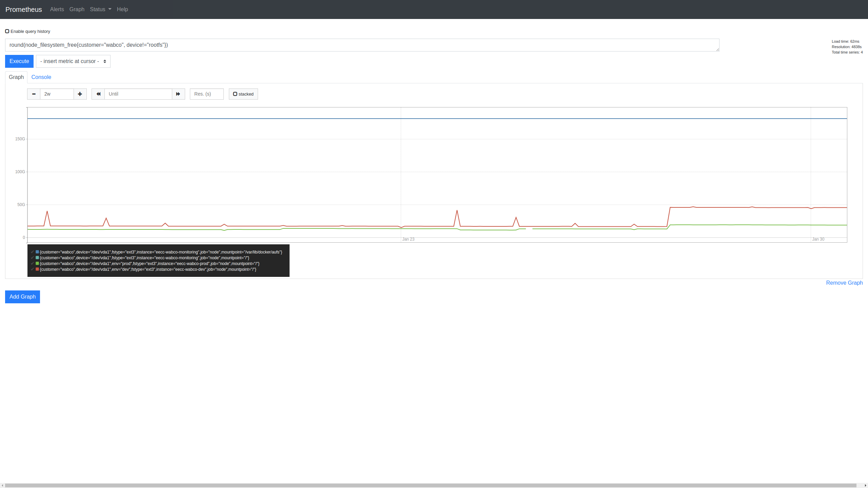Toggle off the eecc-wabco-prod series checkmark
Viewport: 868px width, 488px height.
click(33, 264)
